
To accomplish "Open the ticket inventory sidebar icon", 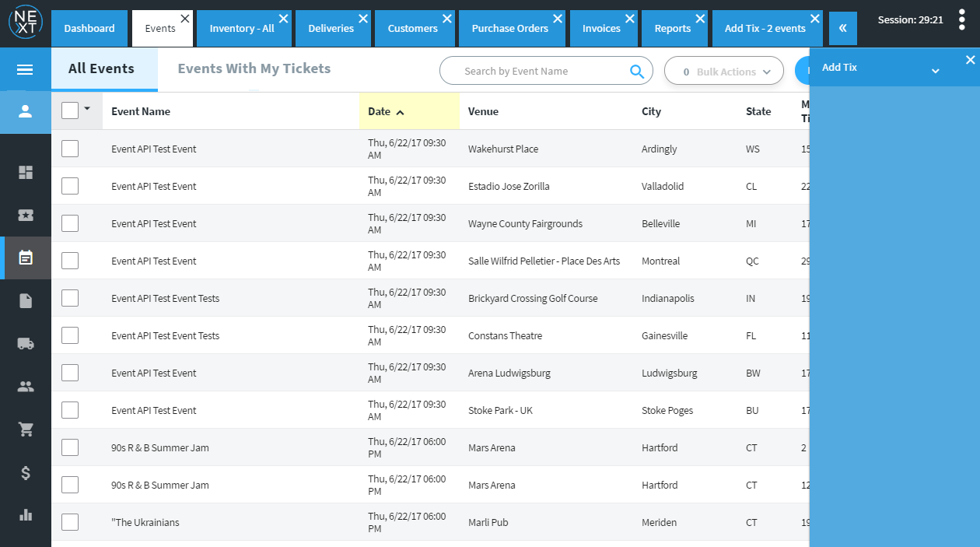I will (26, 216).
